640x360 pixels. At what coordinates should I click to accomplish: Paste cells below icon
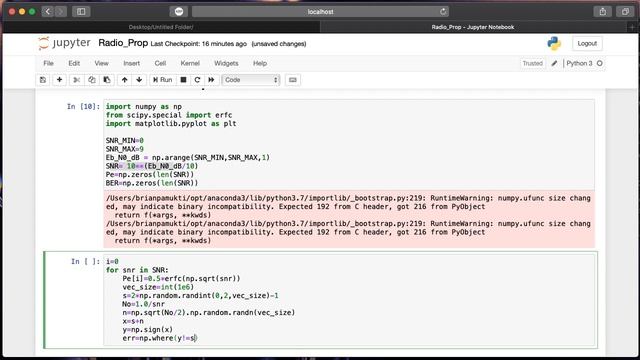pos(107,80)
